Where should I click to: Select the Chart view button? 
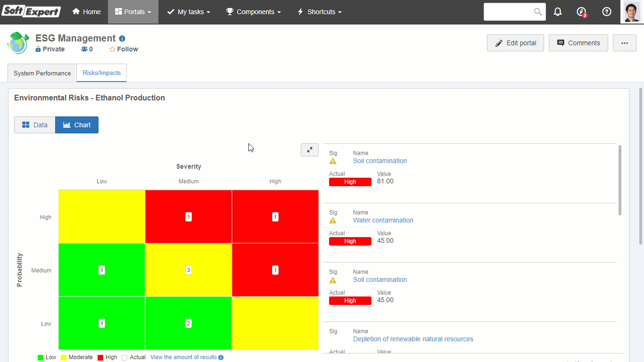(x=77, y=125)
